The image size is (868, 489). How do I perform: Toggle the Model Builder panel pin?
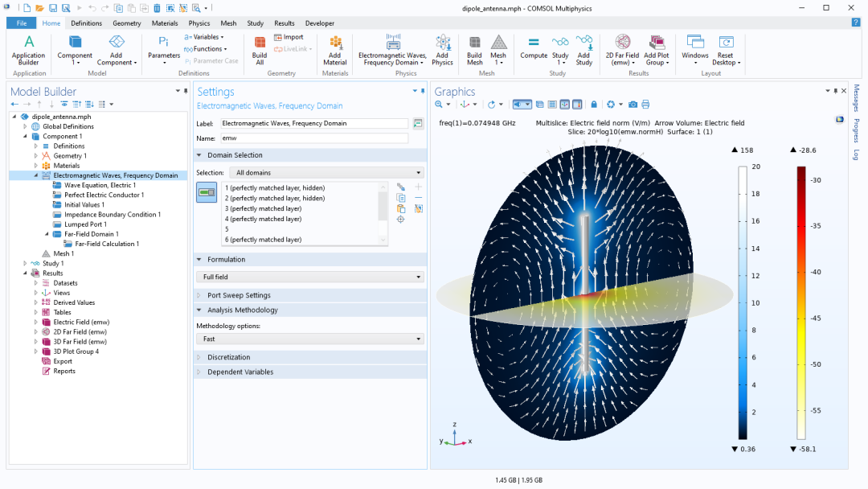[186, 91]
